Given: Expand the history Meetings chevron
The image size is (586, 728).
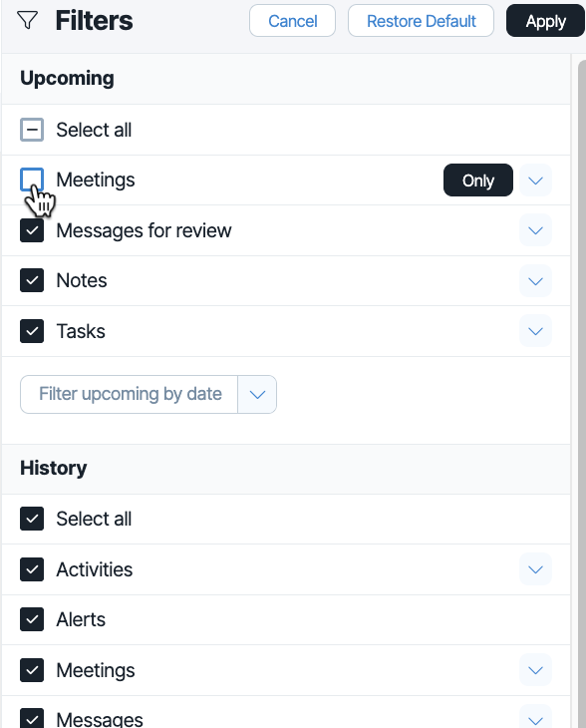Looking at the screenshot, I should click(535, 670).
